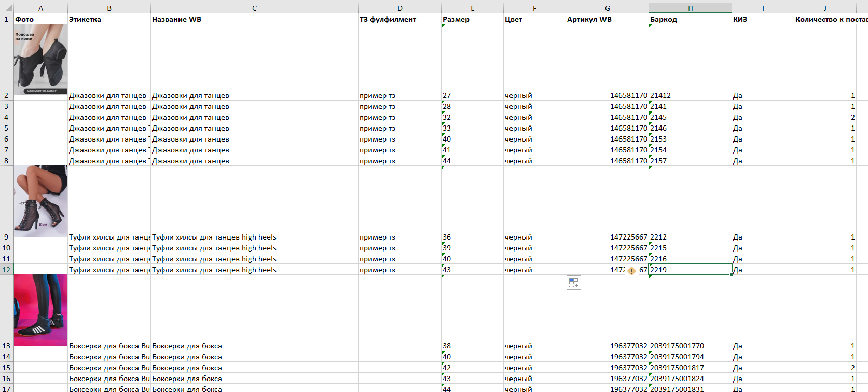The width and height of the screenshot is (868, 392).
Task: Click the 'Название WB' header cell
Action: 254,19
